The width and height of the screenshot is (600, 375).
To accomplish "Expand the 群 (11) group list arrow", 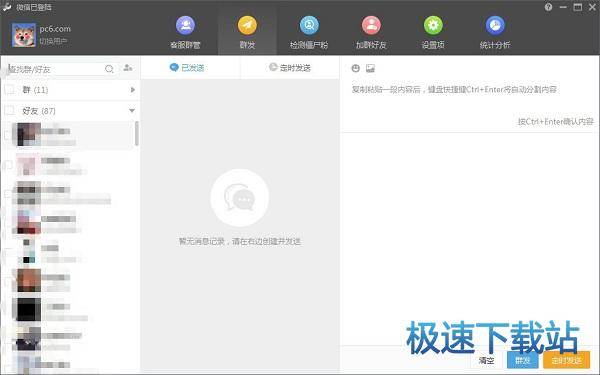I will (x=132, y=90).
